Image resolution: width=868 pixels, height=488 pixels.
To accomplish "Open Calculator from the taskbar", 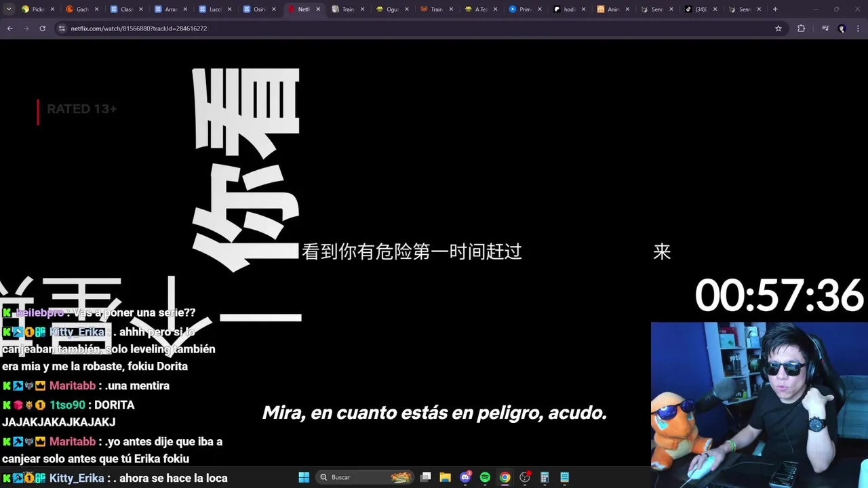I will [x=545, y=477].
